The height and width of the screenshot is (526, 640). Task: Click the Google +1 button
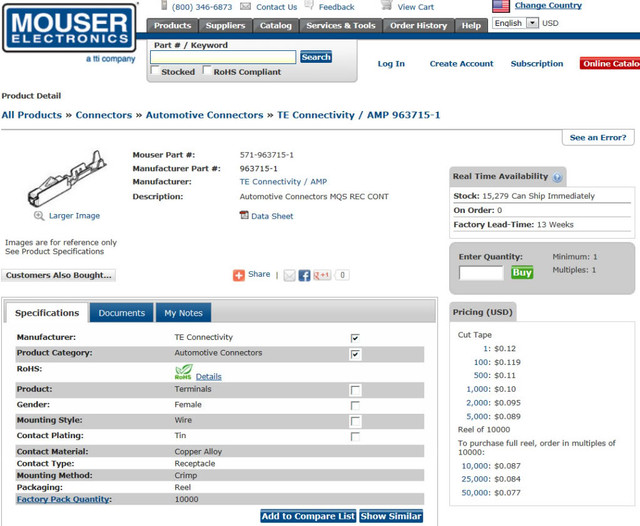pyautogui.click(x=322, y=275)
